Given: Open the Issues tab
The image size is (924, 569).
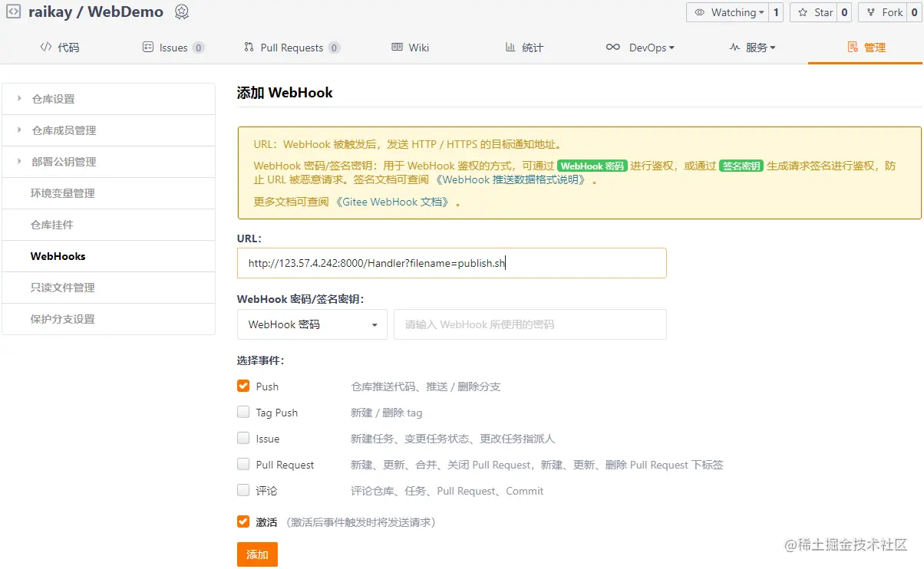Looking at the screenshot, I should coord(173,47).
